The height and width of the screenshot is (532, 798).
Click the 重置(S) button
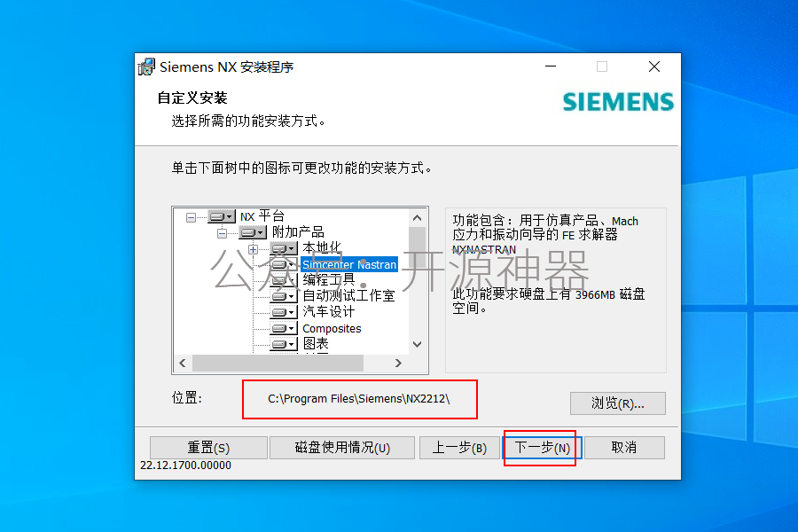click(208, 448)
